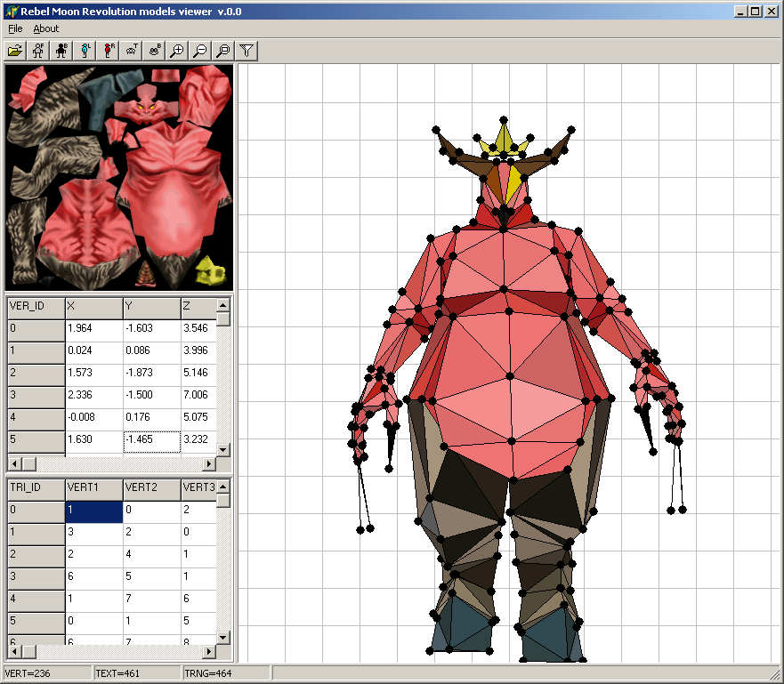The height and width of the screenshot is (684, 784).
Task: Select the right side view icon
Action: [107, 51]
